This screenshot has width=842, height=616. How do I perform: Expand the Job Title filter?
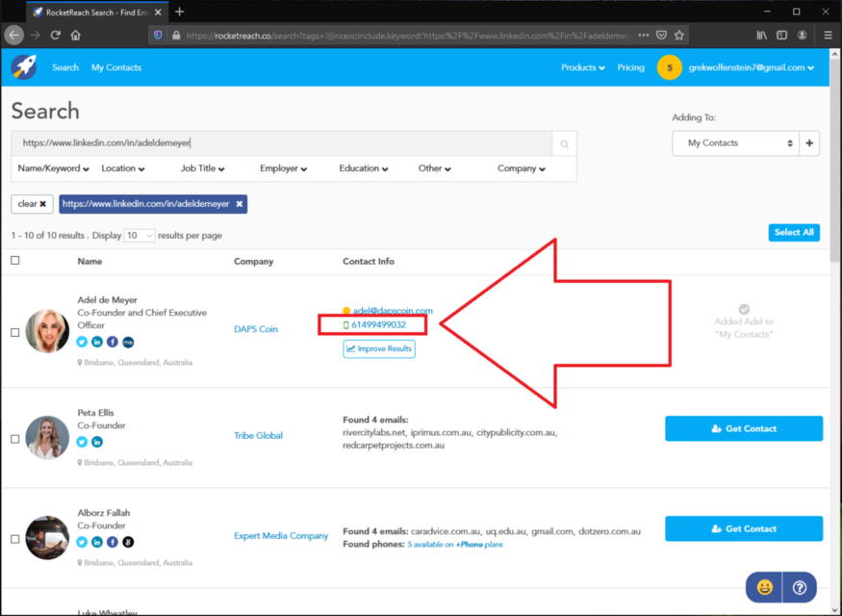202,168
